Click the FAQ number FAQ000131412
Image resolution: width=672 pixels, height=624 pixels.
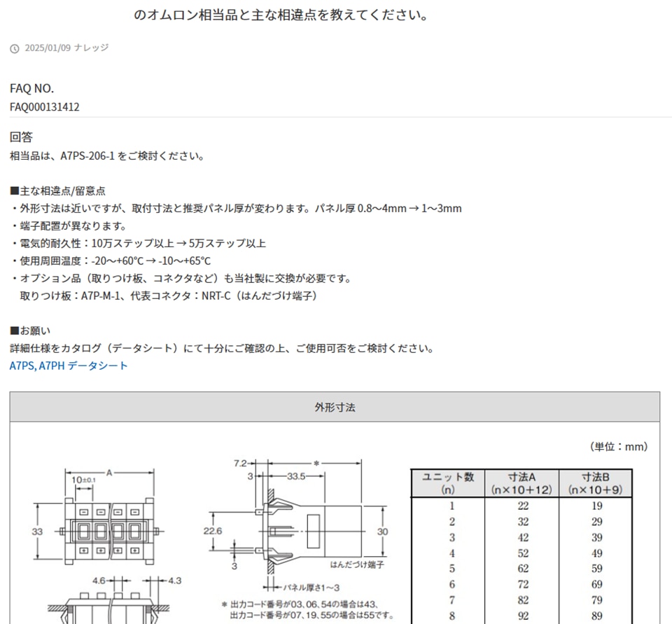click(44, 107)
